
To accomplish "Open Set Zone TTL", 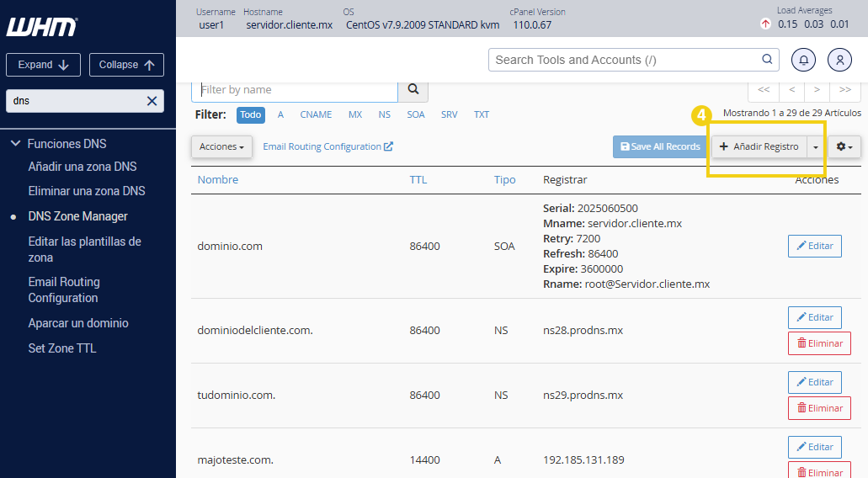I will [62, 348].
